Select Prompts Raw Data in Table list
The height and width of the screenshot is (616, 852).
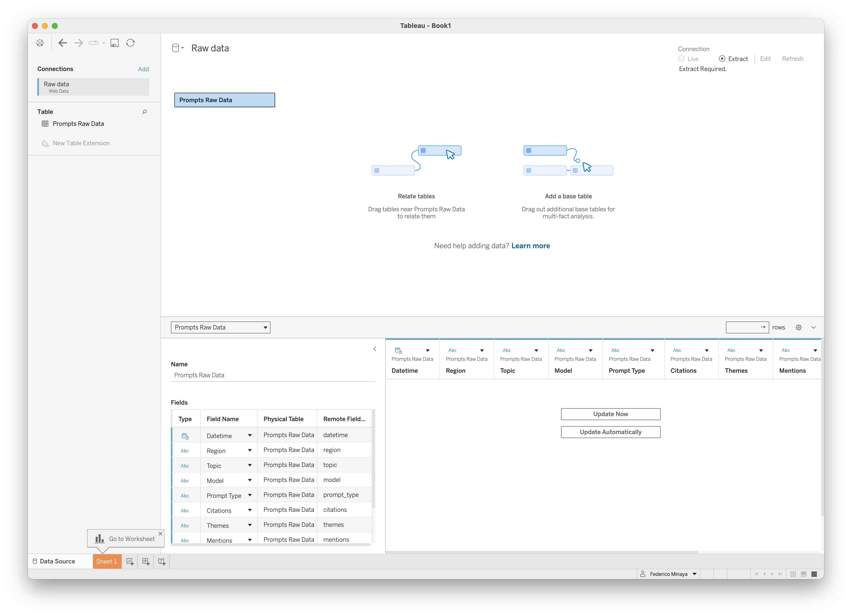(x=78, y=124)
